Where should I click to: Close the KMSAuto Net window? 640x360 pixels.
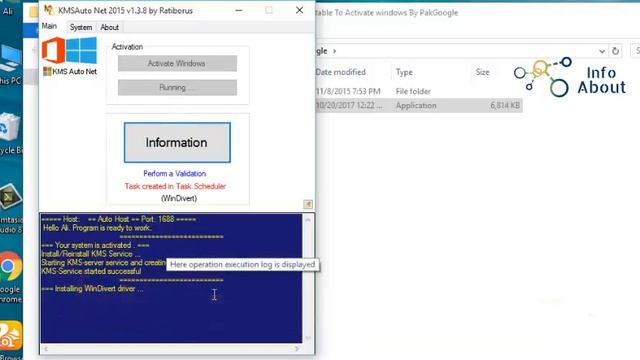coord(299,10)
